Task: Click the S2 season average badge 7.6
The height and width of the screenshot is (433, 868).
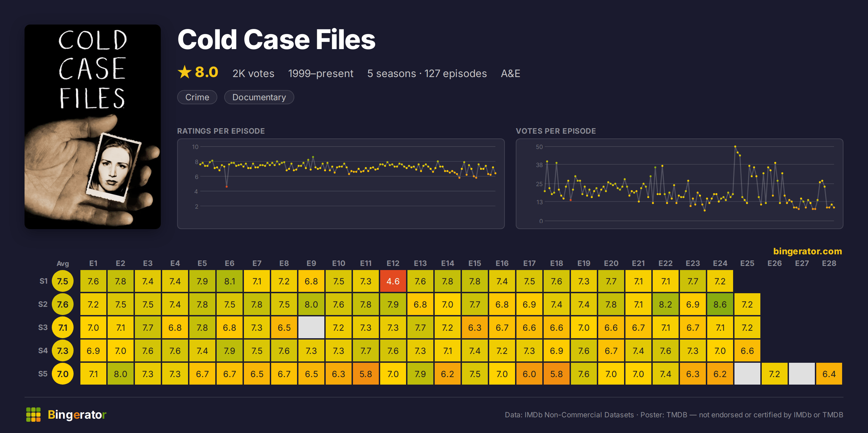Action: coord(63,304)
